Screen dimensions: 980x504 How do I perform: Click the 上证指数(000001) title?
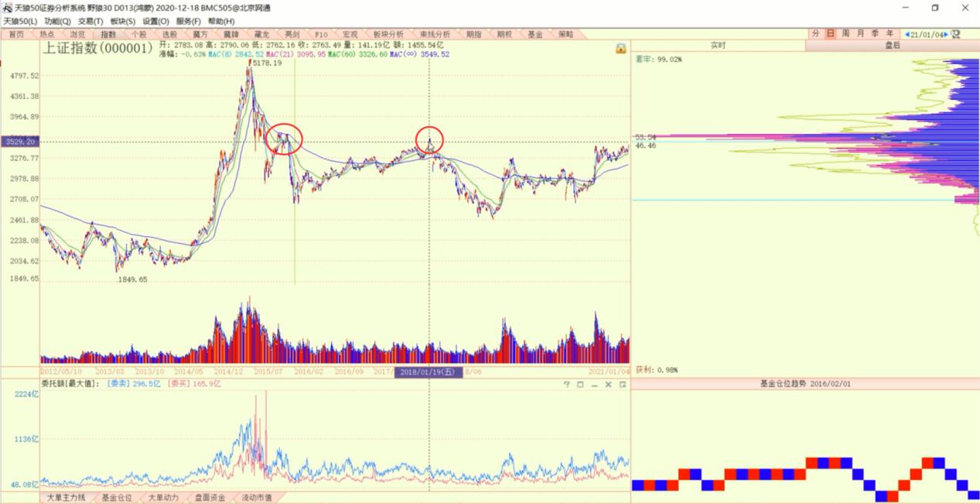pos(97,48)
